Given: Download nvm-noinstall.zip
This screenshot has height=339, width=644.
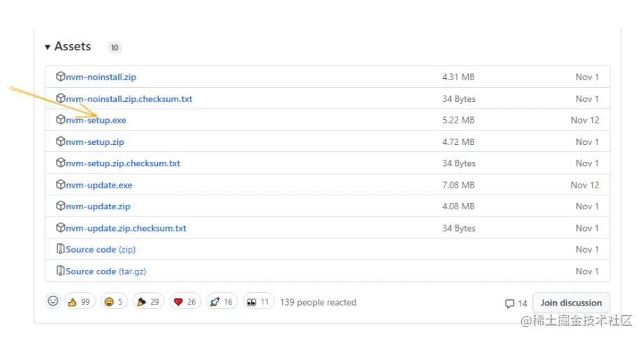Looking at the screenshot, I should (x=101, y=77).
